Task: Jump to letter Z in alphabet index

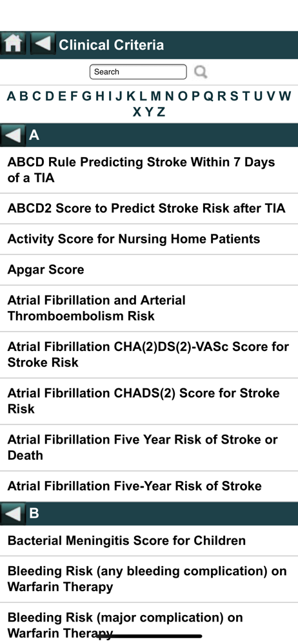Action: [161, 111]
